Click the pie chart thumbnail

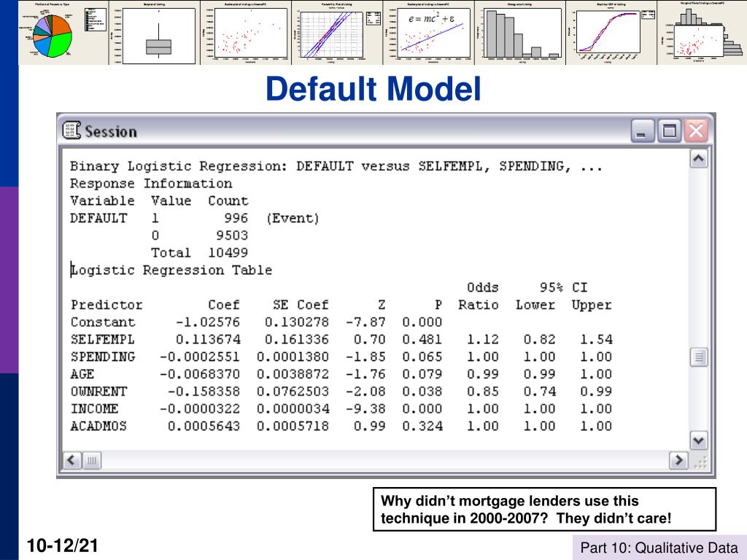[63, 32]
